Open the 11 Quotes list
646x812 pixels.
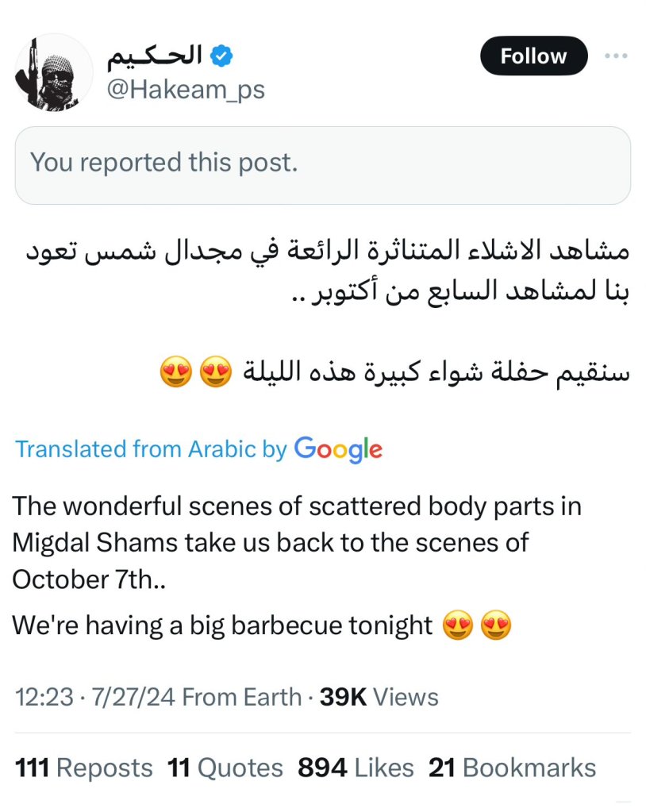click(x=225, y=768)
